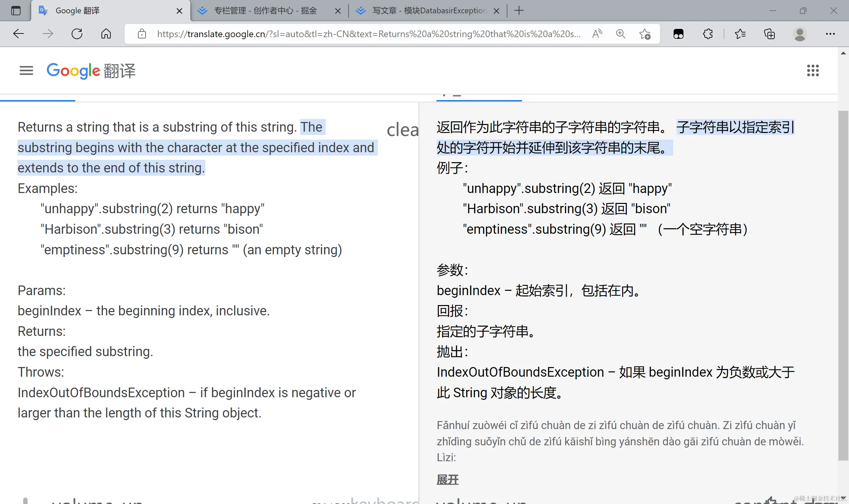Screen dimensions: 849x504
Task: Click the Google 翻译 logo link
Action: [91, 71]
